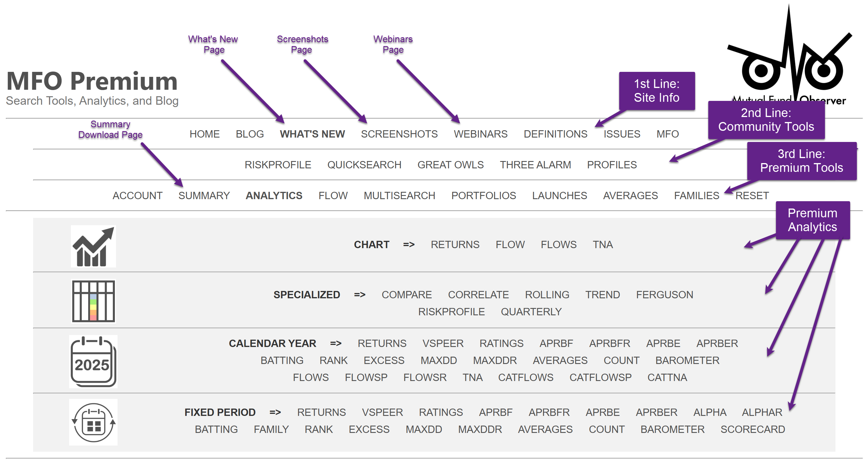
Task: Open COUNT in the FIXED PERIOD section
Action: click(x=607, y=429)
